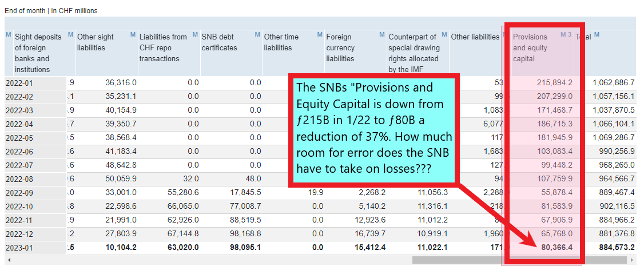Select the Liabilities from CHF repo transactions header
This screenshot has width=644, height=266.
click(x=163, y=47)
